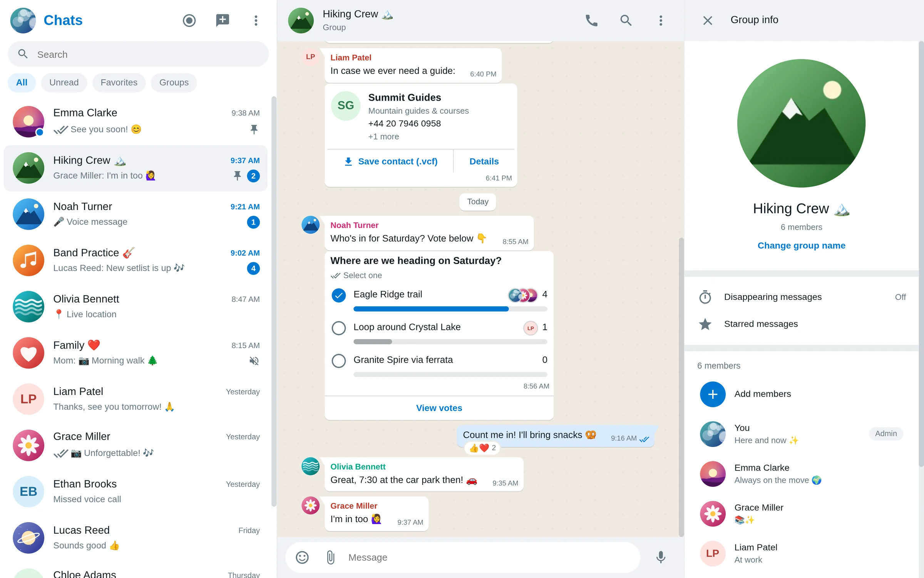Click the pin icon on Emma Clarke chat
The image size is (924, 578).
tap(254, 129)
